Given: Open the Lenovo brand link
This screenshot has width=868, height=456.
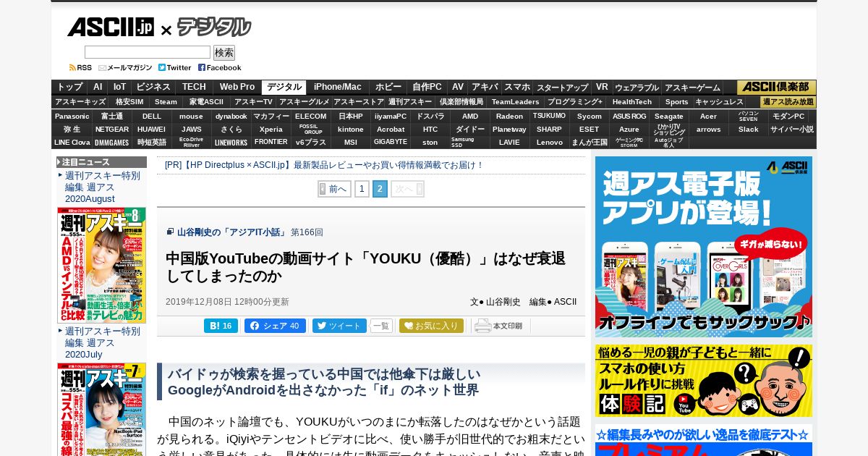Looking at the screenshot, I should click(x=550, y=142).
